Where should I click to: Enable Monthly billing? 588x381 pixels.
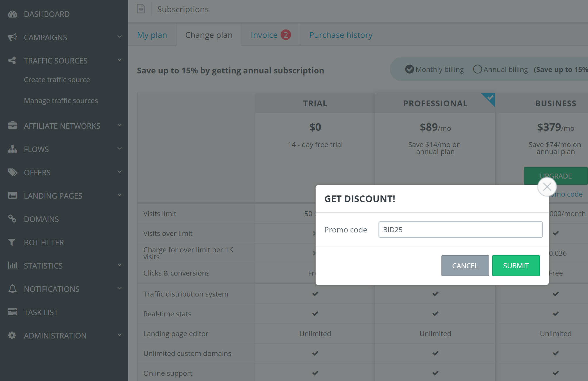coord(409,69)
